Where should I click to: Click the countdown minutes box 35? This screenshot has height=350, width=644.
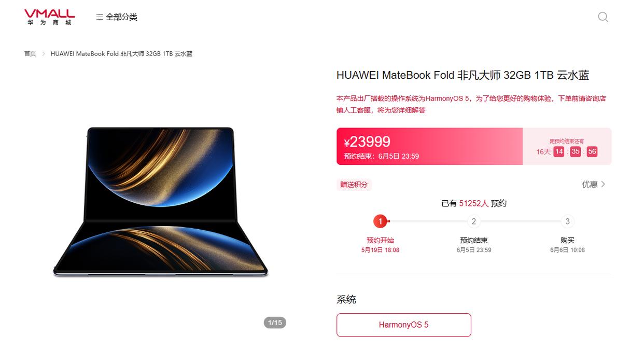tap(575, 151)
